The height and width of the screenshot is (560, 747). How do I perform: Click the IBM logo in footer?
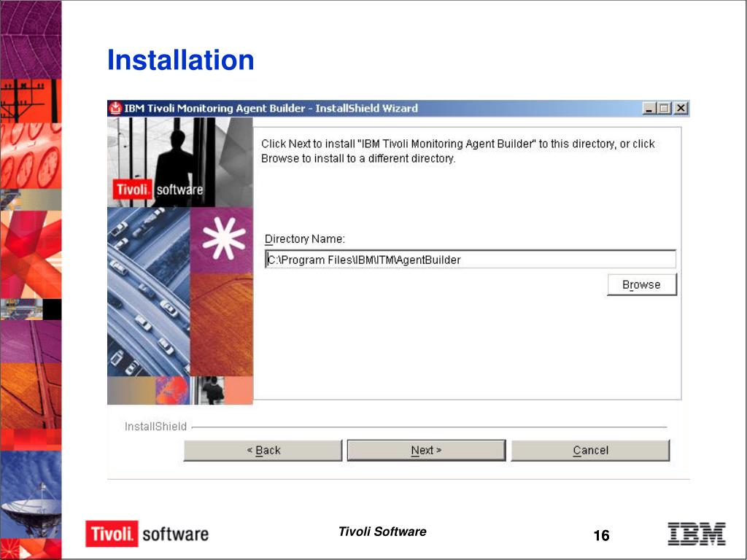pos(697,534)
